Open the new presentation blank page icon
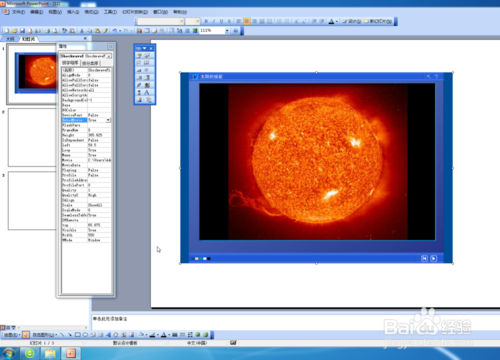Viewport: 500px width, 360px height. (7, 31)
